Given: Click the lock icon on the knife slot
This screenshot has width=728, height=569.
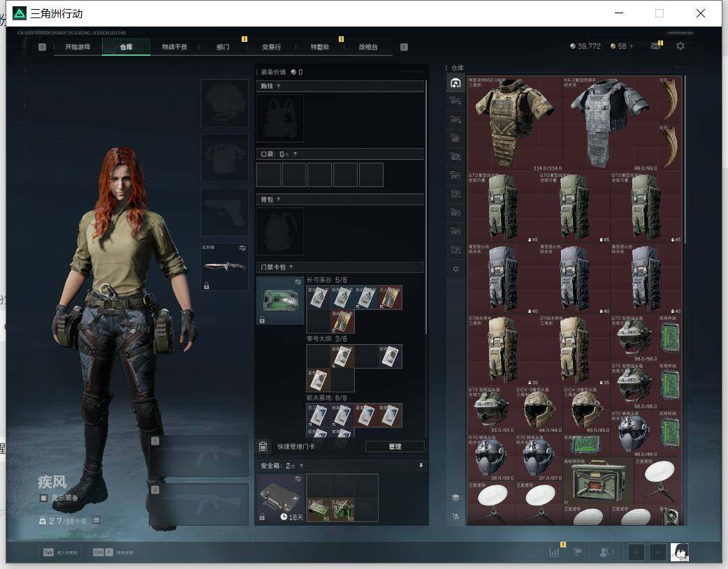Looking at the screenshot, I should click(x=206, y=286).
